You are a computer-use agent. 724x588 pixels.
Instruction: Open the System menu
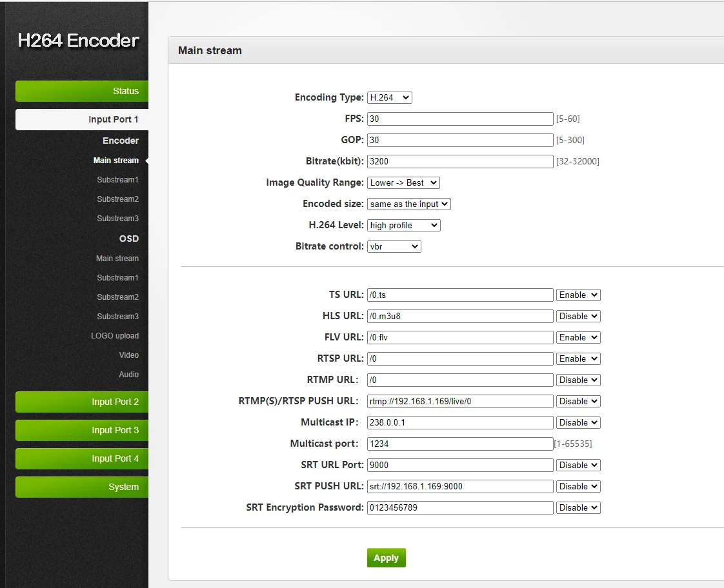point(82,487)
